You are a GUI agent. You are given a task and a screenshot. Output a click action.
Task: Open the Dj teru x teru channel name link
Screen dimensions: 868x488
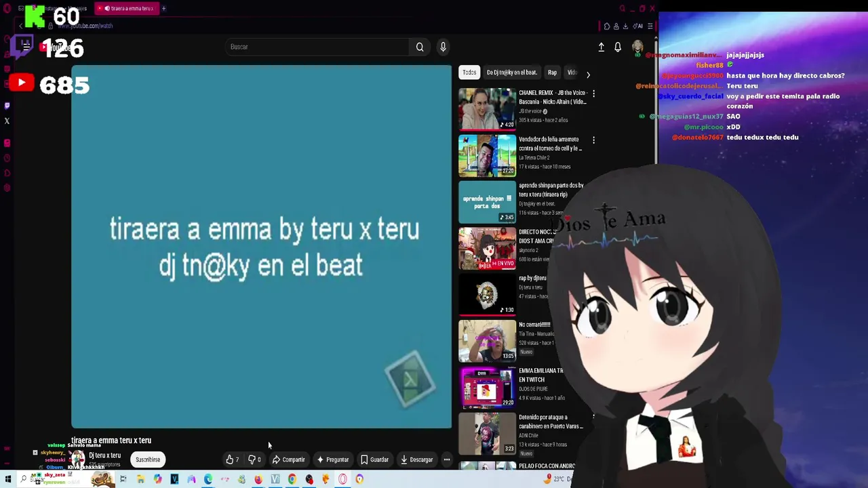(104, 455)
